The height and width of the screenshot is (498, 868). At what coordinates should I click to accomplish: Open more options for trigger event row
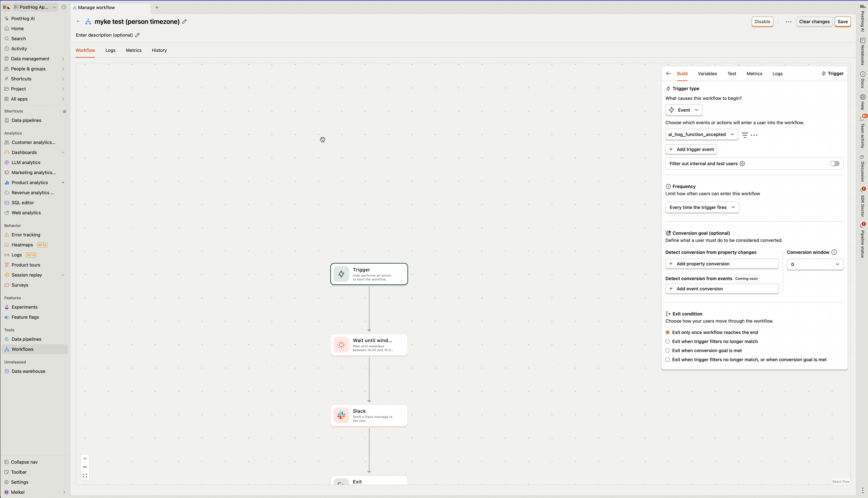754,135
